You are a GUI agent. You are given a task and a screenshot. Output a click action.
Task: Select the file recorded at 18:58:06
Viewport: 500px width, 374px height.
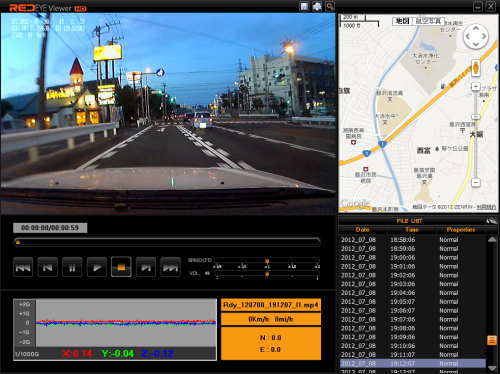pyautogui.click(x=413, y=240)
